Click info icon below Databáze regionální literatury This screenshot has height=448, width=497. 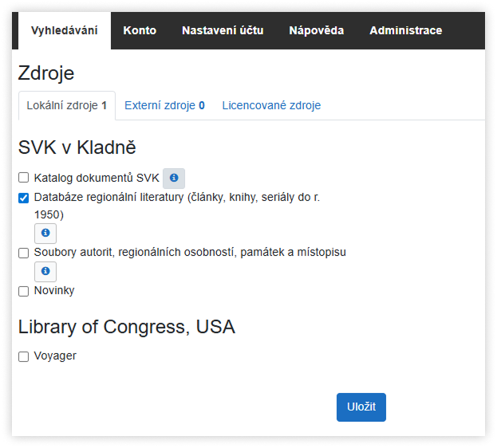(x=45, y=233)
